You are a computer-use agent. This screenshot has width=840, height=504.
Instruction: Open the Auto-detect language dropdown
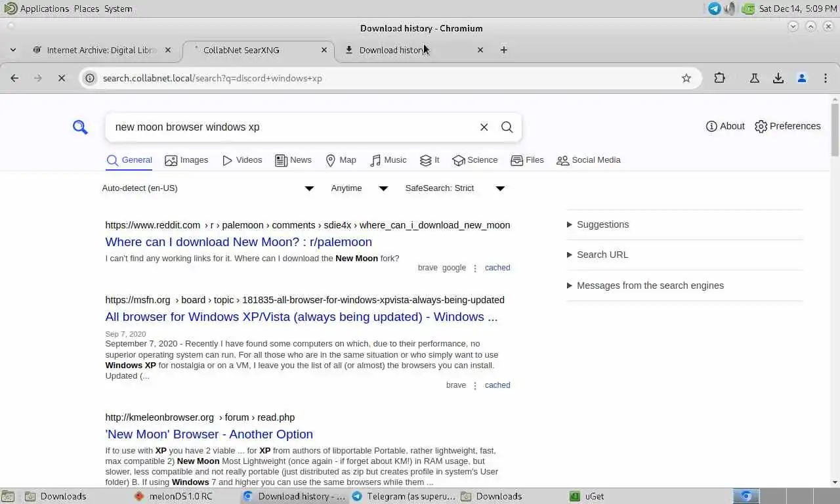click(208, 188)
